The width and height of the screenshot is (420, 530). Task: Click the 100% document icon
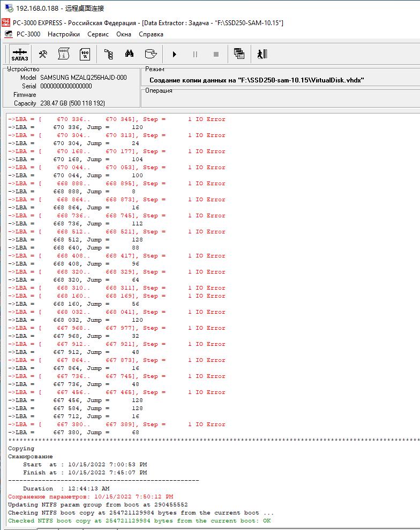point(85,54)
